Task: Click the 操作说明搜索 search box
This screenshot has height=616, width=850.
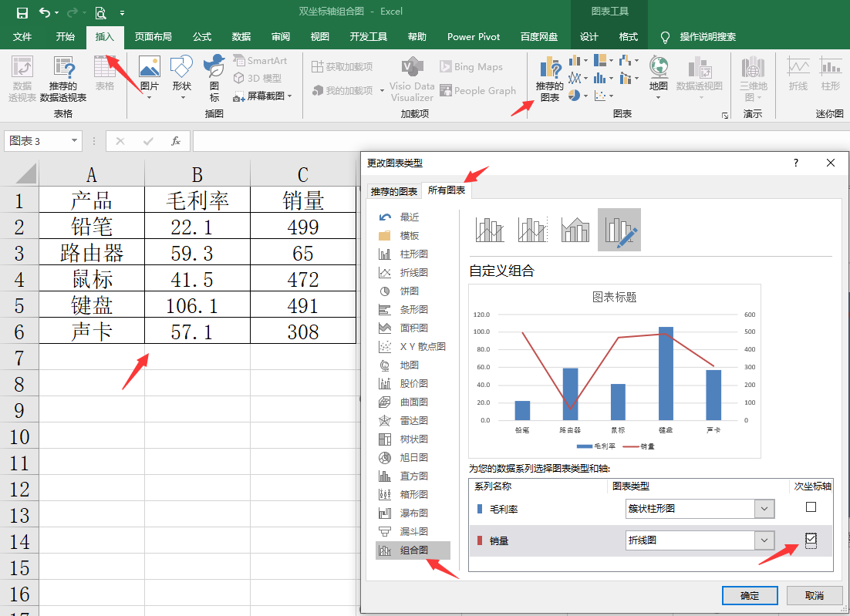Action: pos(707,37)
